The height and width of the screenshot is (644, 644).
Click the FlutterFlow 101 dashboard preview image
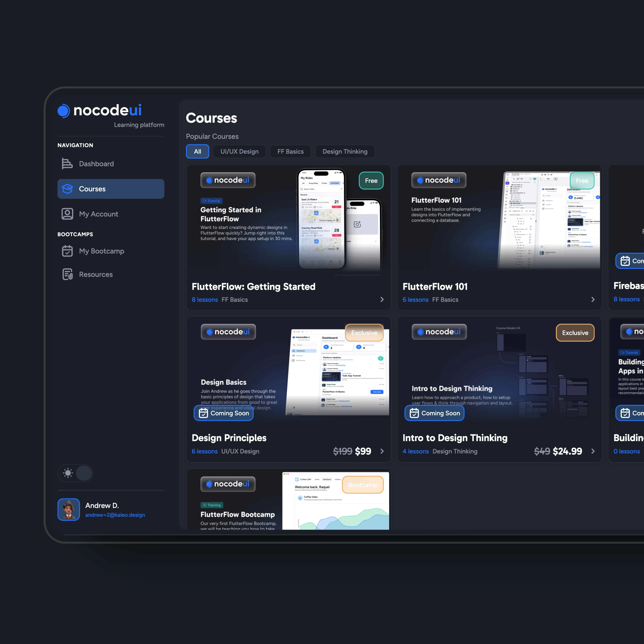tap(549, 220)
